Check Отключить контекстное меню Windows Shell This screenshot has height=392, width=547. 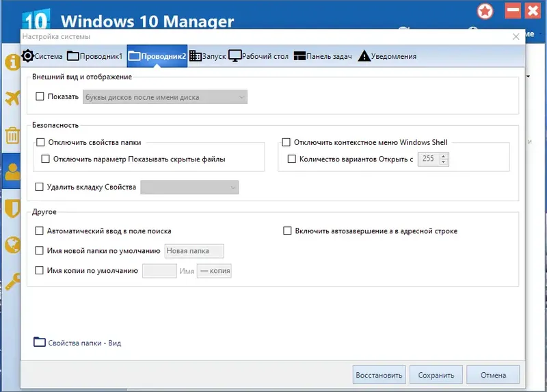[286, 142]
